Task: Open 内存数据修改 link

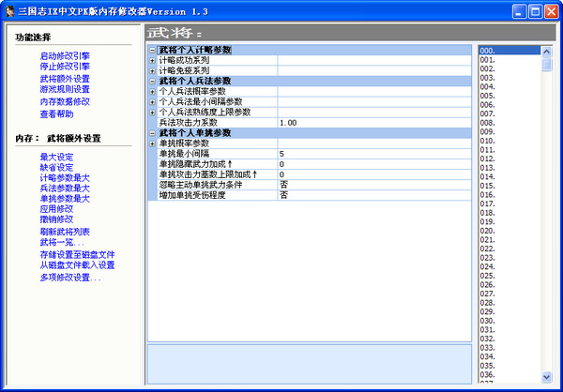Action: click(65, 102)
